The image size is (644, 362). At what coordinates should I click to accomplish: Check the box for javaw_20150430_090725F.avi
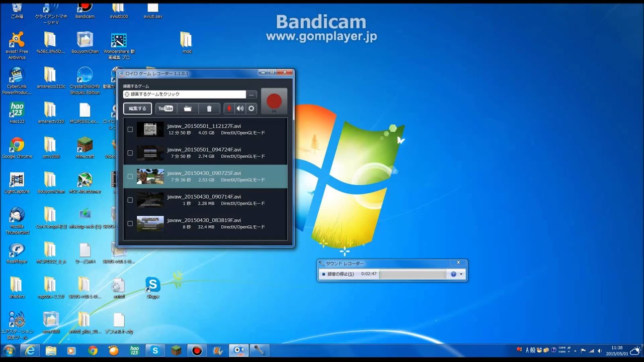click(x=129, y=176)
